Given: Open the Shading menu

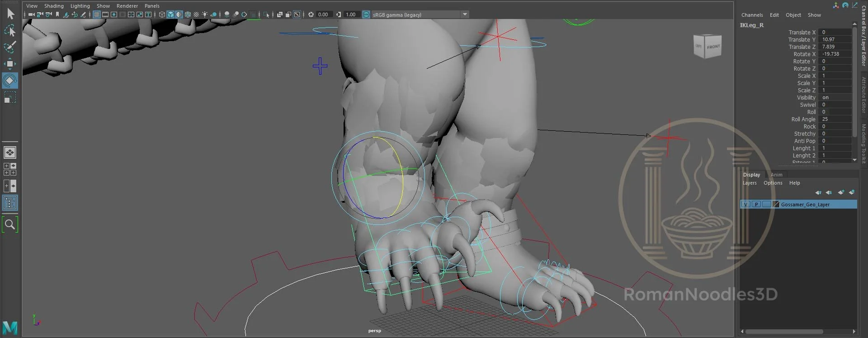Looking at the screenshot, I should coord(54,6).
